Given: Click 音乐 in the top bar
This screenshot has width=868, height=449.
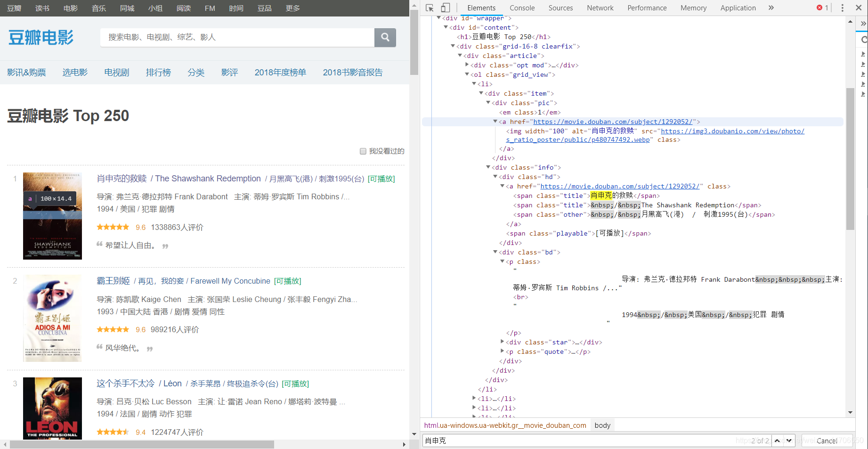Looking at the screenshot, I should tap(99, 8).
